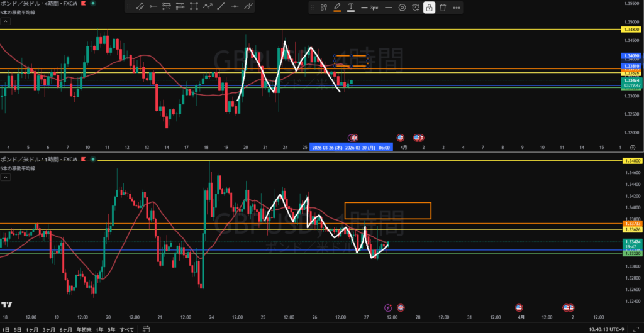
Task: Open the orange line color picker
Action: click(337, 8)
